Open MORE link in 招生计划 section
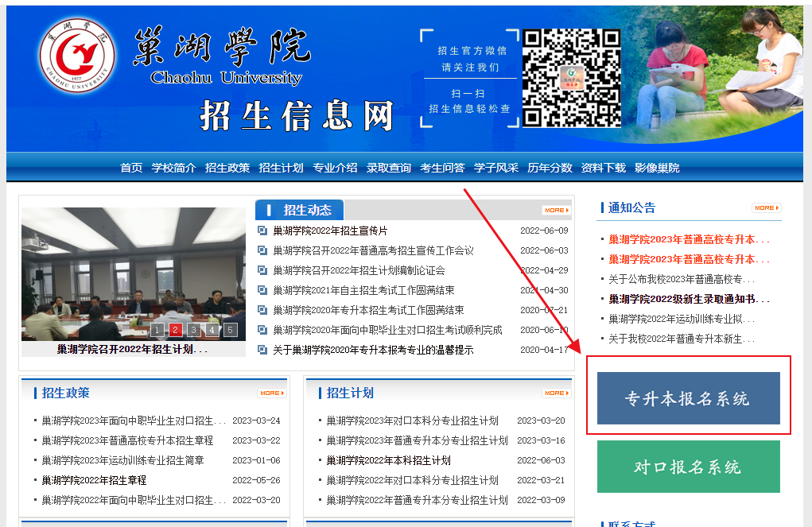The height and width of the screenshot is (527, 812). tap(556, 393)
